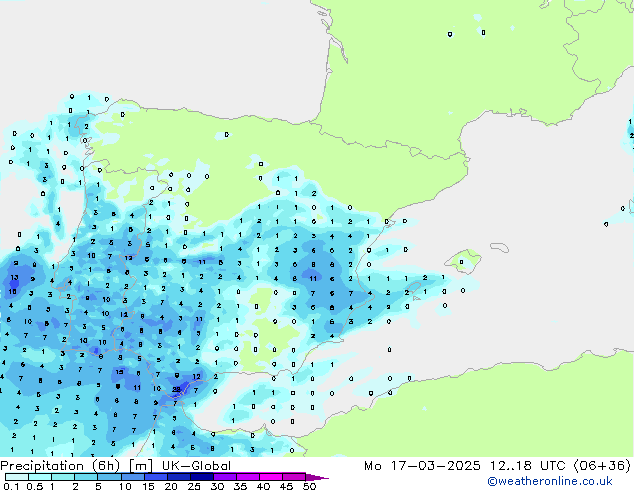634x490 pixels.
Task: Click the 35–40 legend color swatch
Action: 247,477
